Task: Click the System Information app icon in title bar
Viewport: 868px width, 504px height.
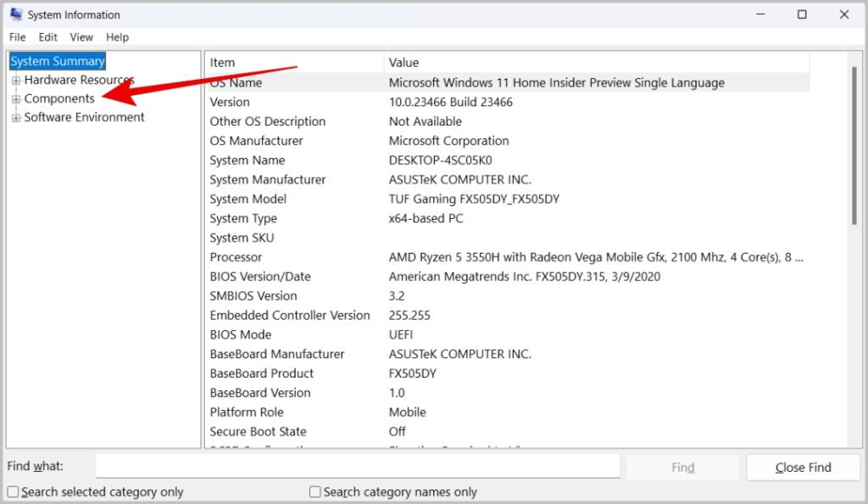Action: pyautogui.click(x=15, y=14)
